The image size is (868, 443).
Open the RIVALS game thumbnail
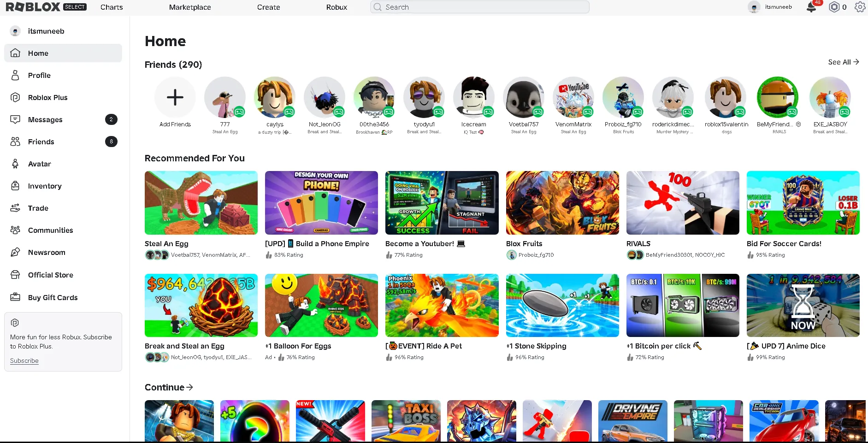683,203
